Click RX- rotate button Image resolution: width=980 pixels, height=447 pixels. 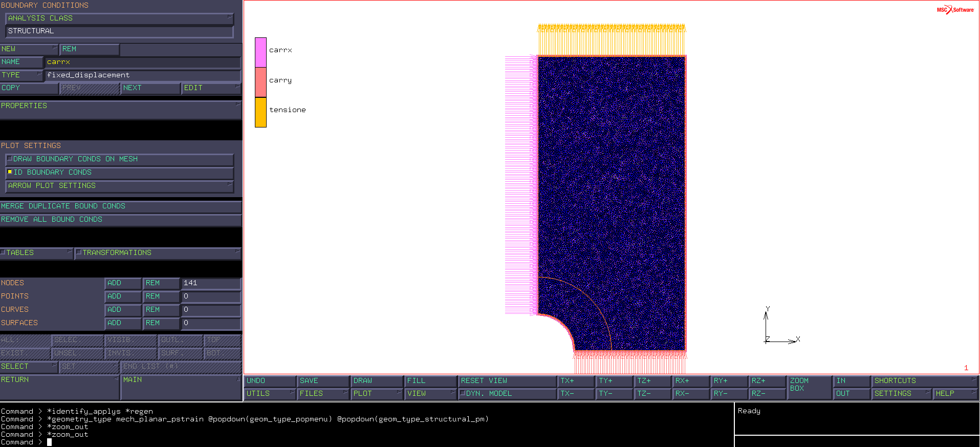(x=692, y=394)
